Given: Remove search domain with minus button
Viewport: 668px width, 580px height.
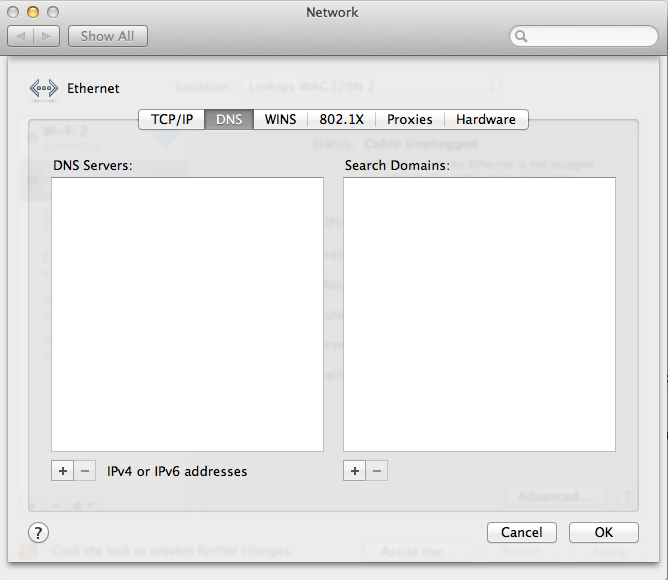Looking at the screenshot, I should point(377,471).
